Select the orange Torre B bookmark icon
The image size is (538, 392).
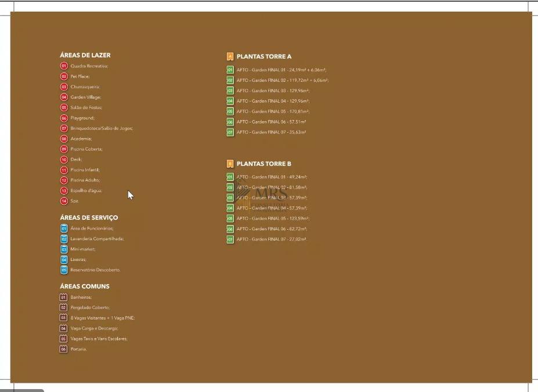[x=230, y=164]
